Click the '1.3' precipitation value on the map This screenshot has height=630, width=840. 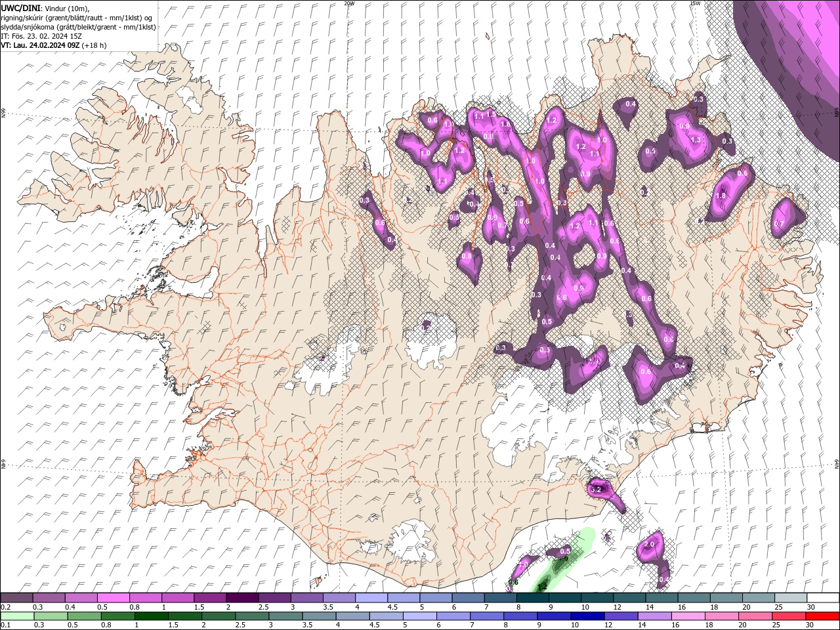696,140
